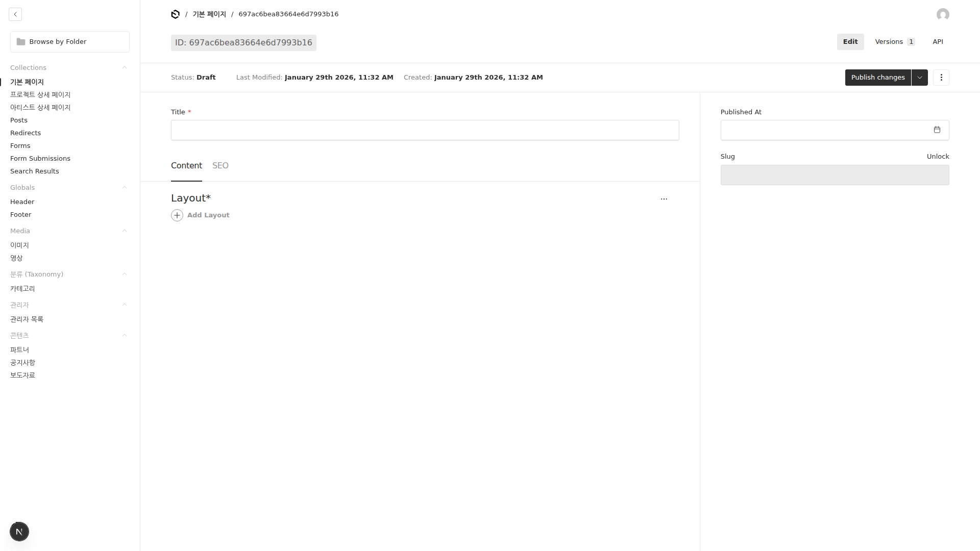980x551 pixels.
Task: Collapse the Media group
Action: tap(124, 231)
